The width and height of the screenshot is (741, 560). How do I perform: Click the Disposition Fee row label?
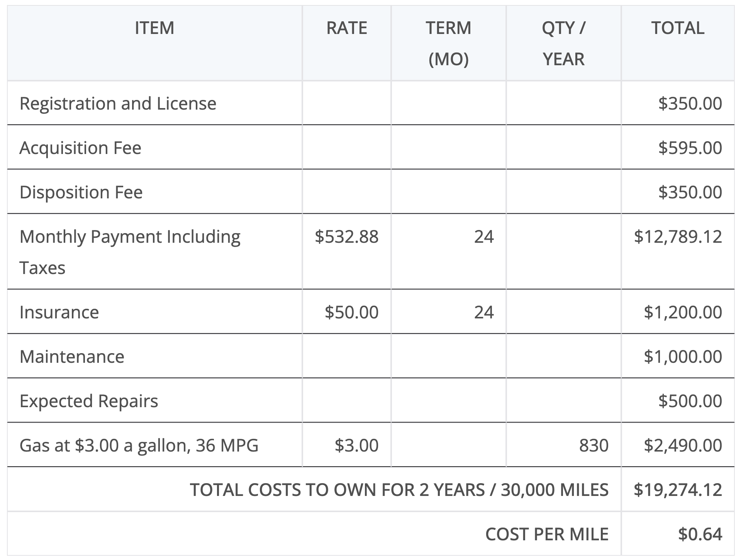pyautogui.click(x=81, y=192)
